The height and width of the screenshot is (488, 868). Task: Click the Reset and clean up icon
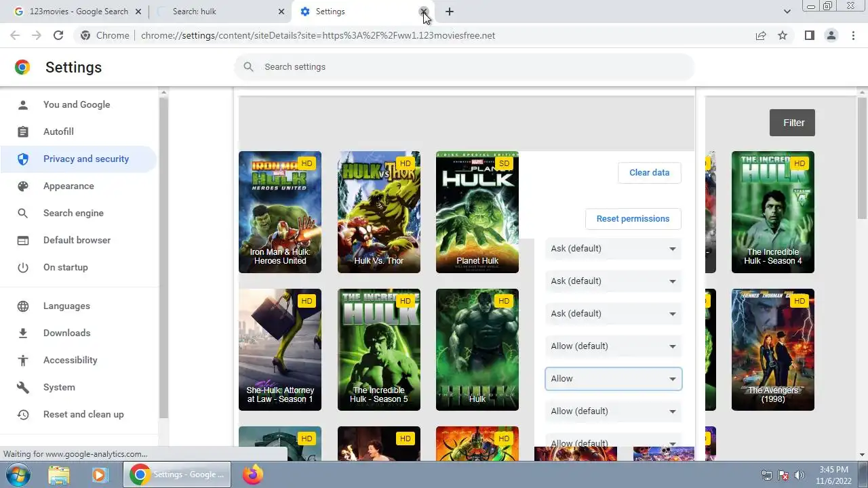[23, 414]
